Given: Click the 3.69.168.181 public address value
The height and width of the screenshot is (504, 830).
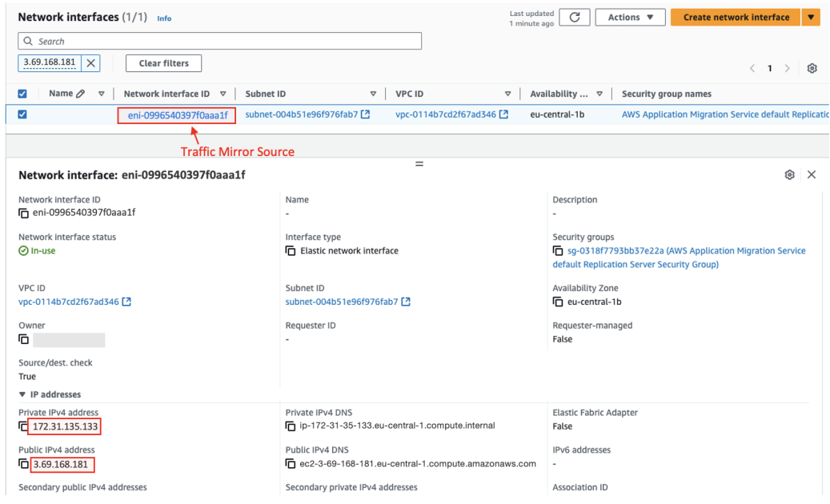Looking at the screenshot, I should pyautogui.click(x=61, y=464).
